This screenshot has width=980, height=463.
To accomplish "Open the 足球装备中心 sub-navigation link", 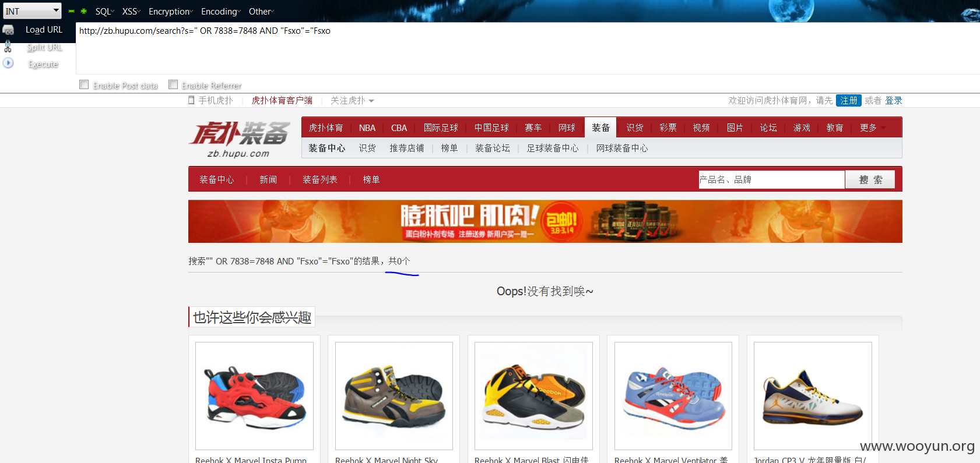I will pyautogui.click(x=553, y=148).
